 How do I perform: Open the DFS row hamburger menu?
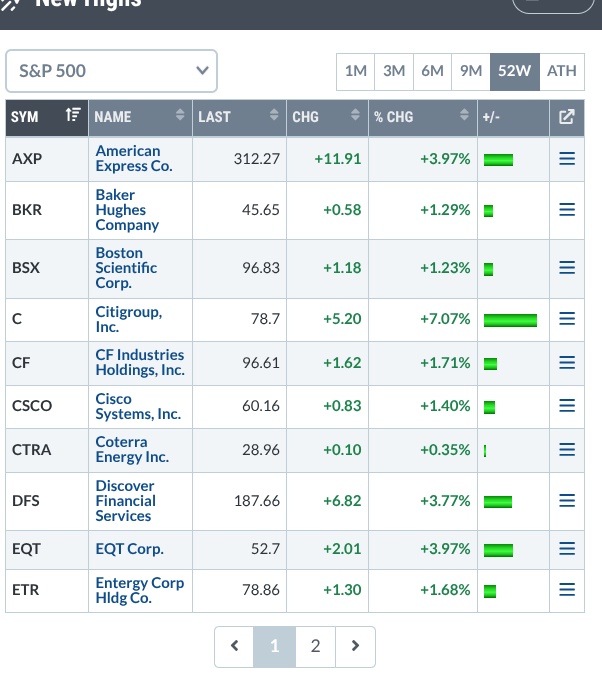click(x=567, y=501)
